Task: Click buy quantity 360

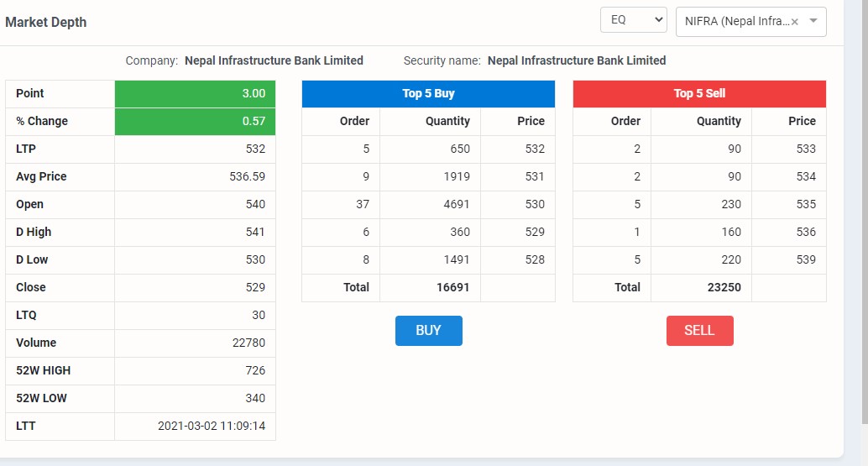Action: coord(460,232)
